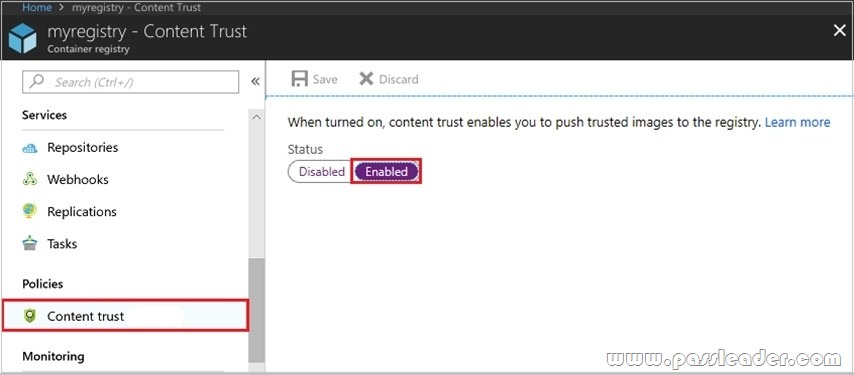Click the Repositories cloud icon
854x375 pixels.
[x=29, y=148]
